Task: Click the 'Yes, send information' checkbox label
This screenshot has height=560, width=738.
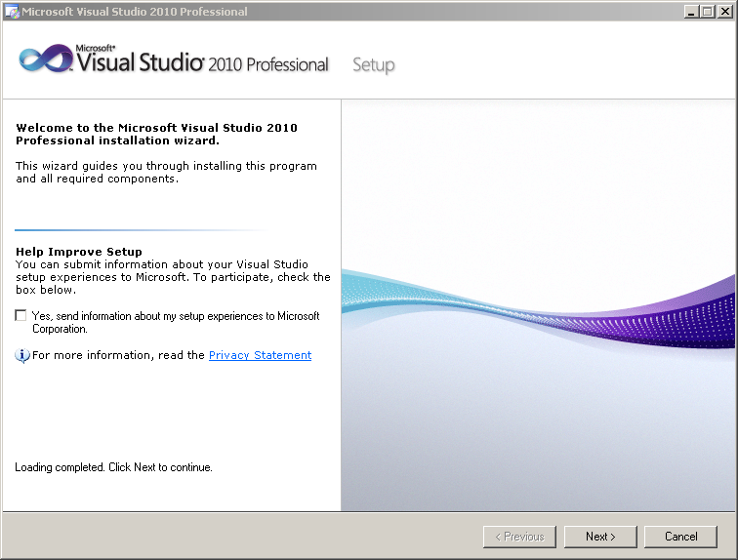Action: click(176, 322)
